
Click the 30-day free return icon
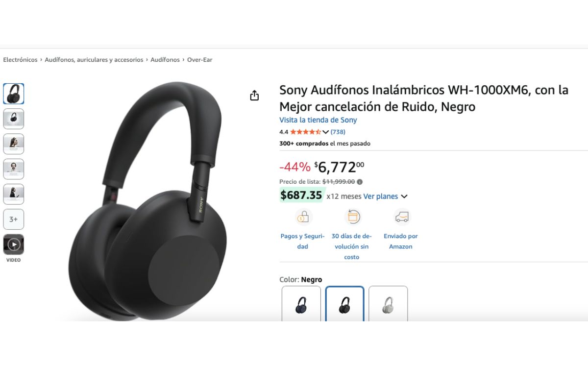pyautogui.click(x=352, y=217)
